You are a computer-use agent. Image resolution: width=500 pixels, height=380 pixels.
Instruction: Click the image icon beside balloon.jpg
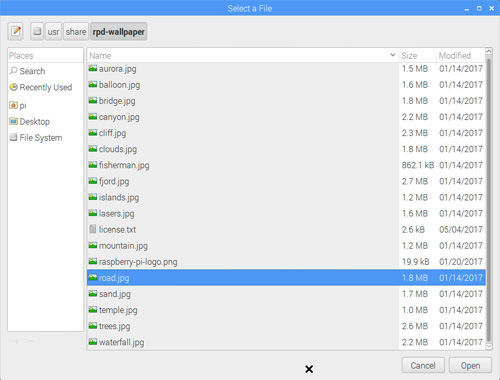tap(93, 84)
